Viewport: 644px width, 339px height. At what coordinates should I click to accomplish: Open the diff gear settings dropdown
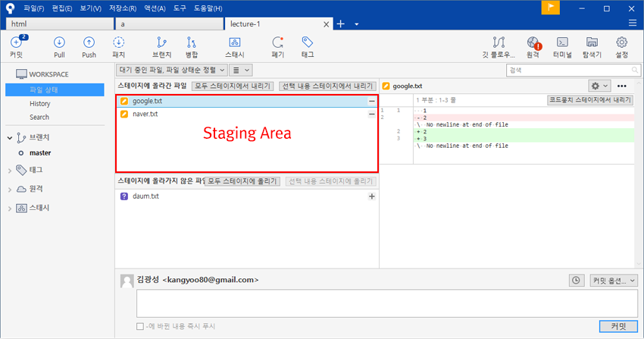[599, 86]
